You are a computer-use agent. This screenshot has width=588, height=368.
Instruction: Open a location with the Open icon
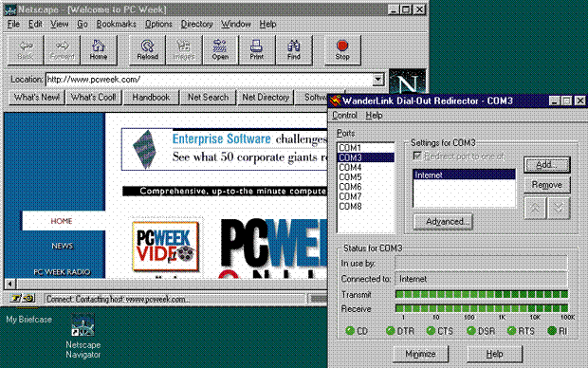220,50
